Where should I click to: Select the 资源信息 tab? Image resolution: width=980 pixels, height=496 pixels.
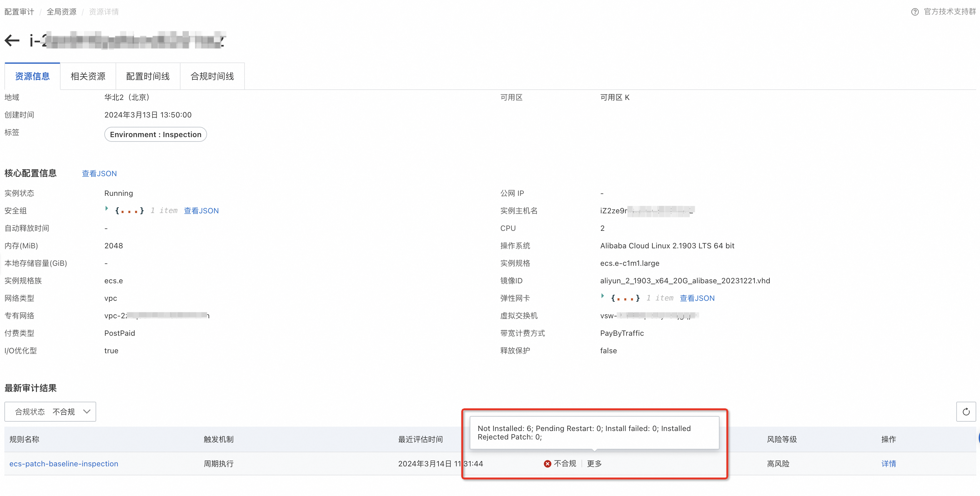point(32,77)
